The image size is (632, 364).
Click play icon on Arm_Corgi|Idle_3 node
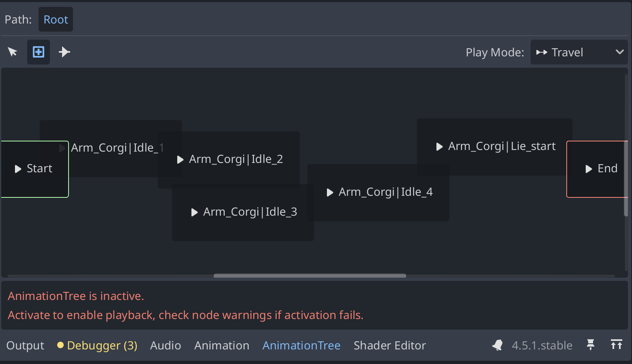tap(194, 212)
